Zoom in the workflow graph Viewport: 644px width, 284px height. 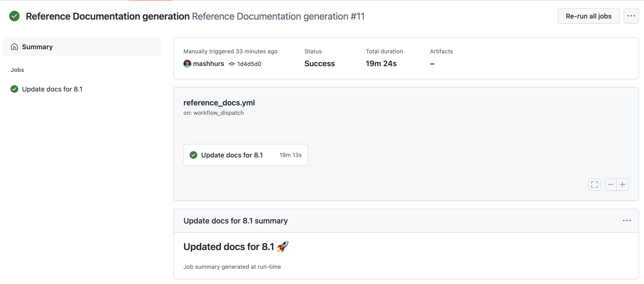622,185
